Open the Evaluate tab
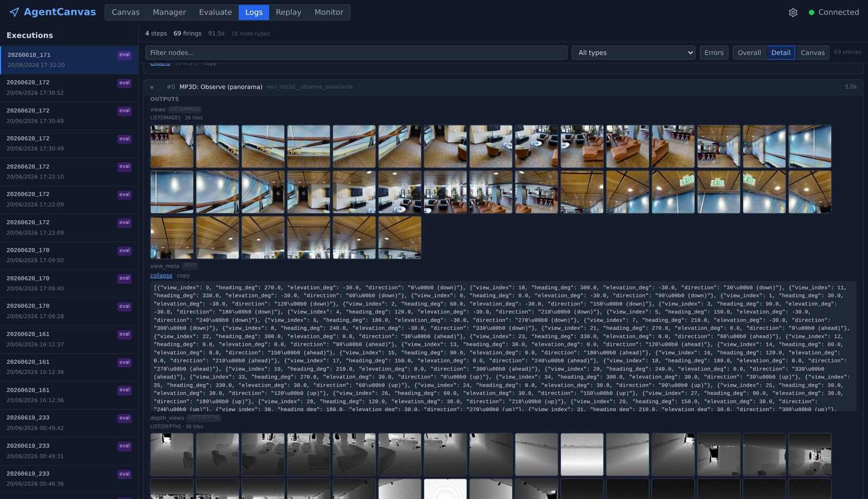This screenshot has height=499, width=868. 215,12
